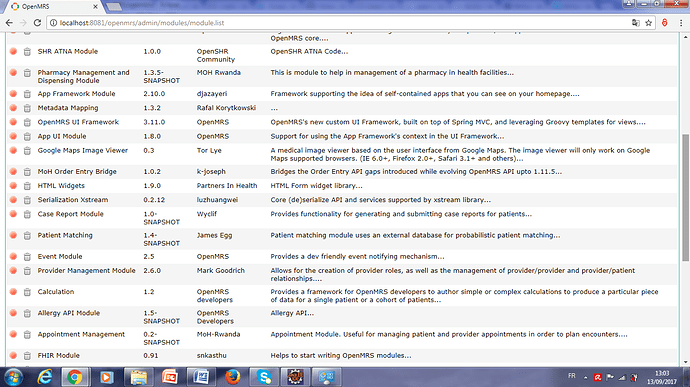The width and height of the screenshot is (690, 387).
Task: Reload the page in browser
Action: [x=37, y=22]
